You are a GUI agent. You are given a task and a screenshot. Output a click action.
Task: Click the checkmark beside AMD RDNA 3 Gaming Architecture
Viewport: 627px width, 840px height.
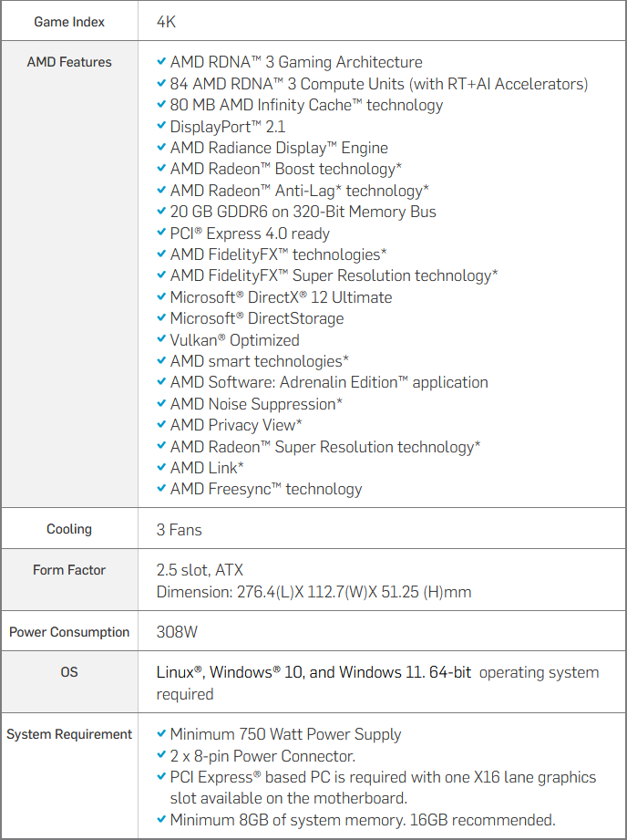tap(161, 62)
